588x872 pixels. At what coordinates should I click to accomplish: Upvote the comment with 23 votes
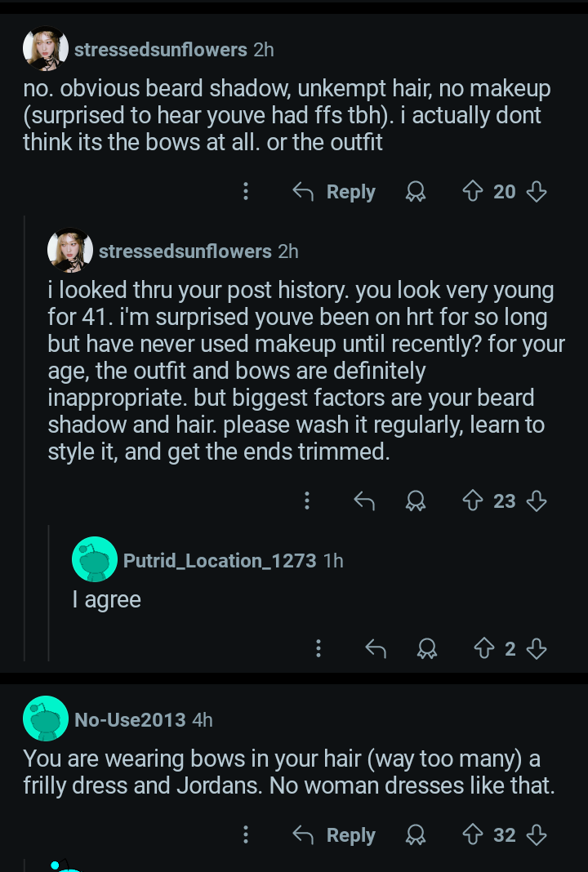coord(472,501)
